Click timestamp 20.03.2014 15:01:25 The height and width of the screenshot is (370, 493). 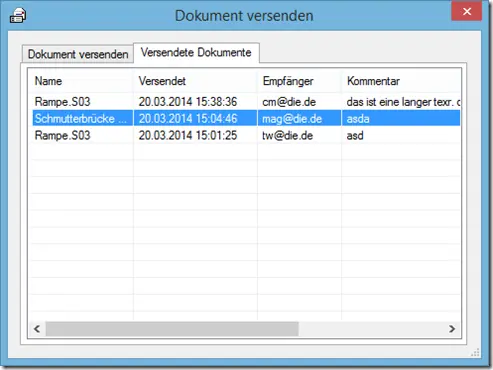pyautogui.click(x=188, y=135)
